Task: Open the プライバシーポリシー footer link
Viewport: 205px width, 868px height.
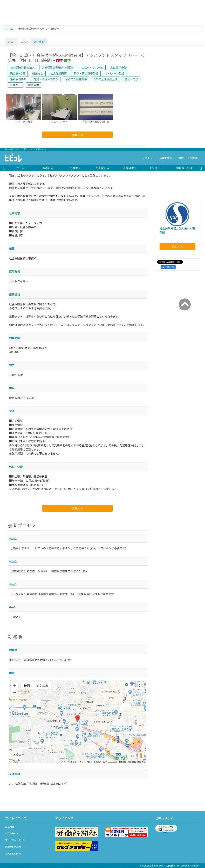Action: coord(16,840)
